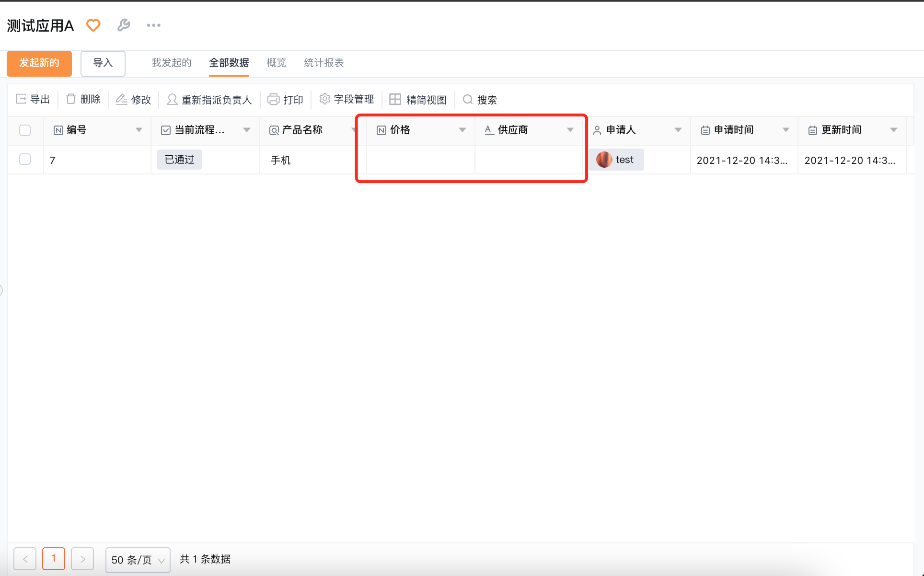924x576 pixels.
Task: Select page 1 in pagination
Action: click(54, 559)
